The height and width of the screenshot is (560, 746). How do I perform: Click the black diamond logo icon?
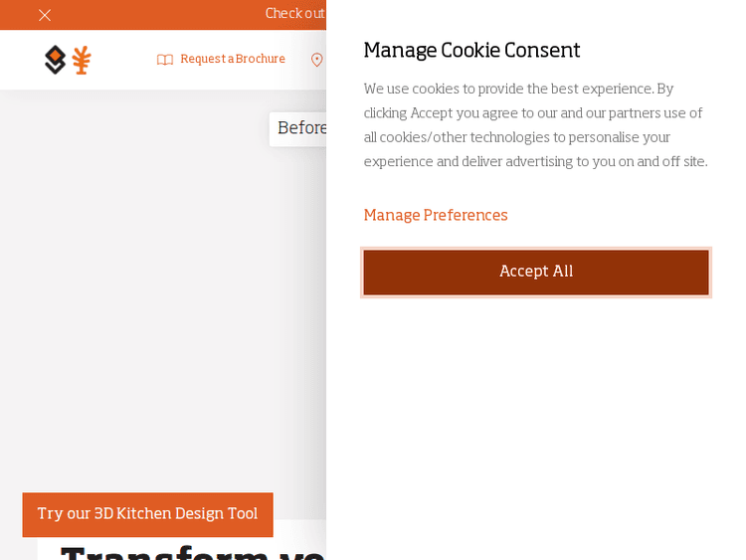pos(56,60)
